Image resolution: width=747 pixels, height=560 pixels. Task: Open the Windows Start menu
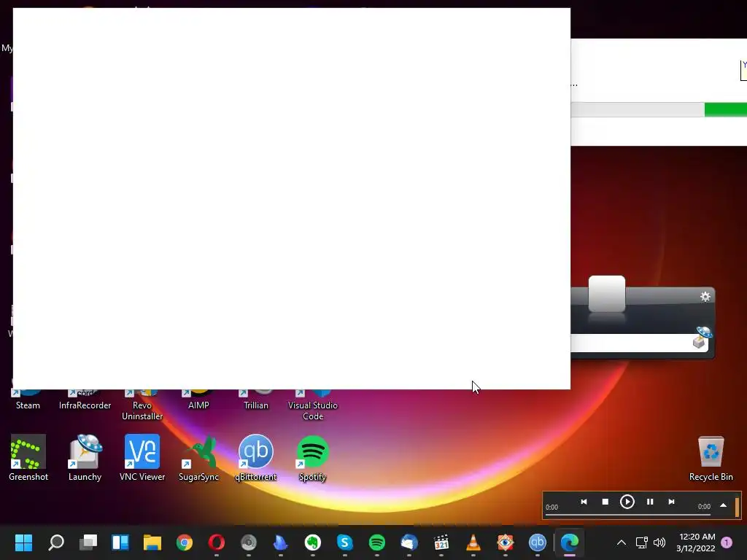(24, 542)
